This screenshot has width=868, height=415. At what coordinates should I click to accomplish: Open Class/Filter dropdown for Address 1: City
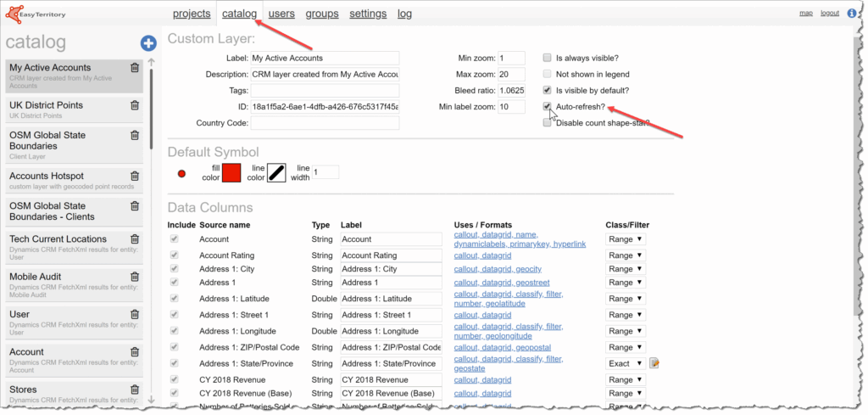pos(625,269)
